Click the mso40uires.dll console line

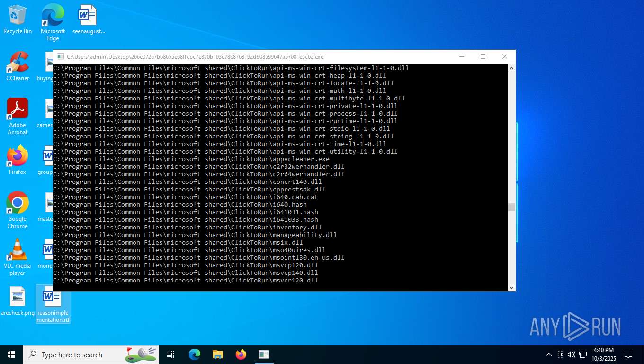(189, 250)
